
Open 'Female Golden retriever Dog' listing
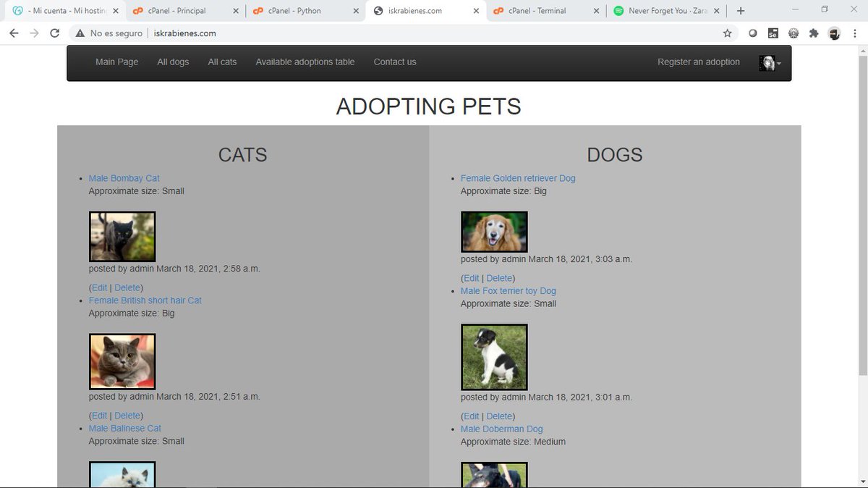coord(518,178)
